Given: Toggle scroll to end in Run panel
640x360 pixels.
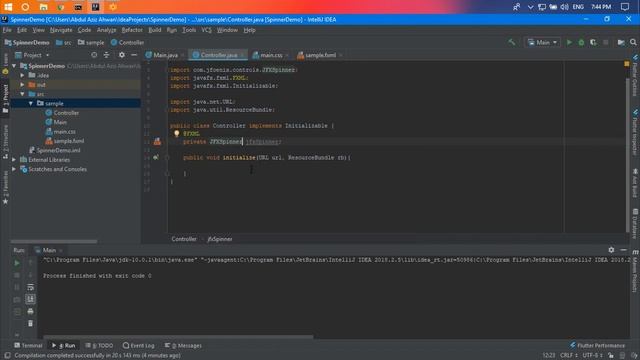Looking at the screenshot, I should coord(30,299).
